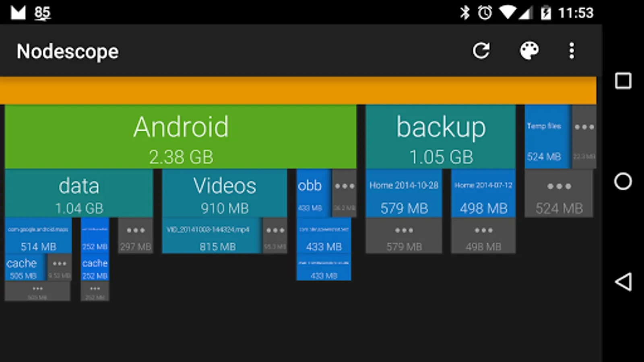
Task: Expand the gray ellipsis 505 MB tile
Action: tap(37, 291)
